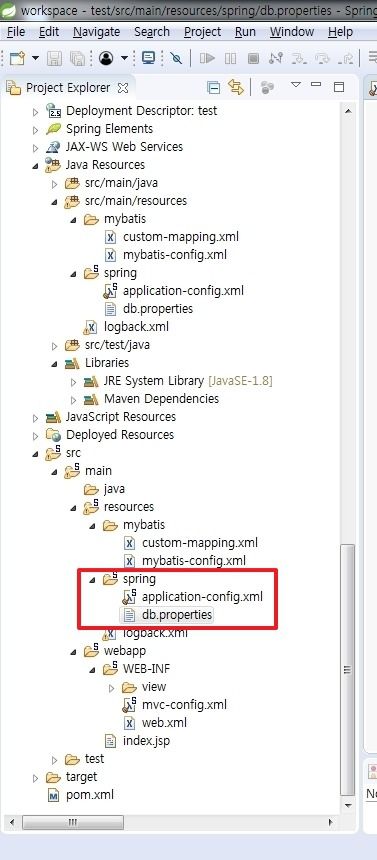Collapse the webapp folder
Image resolution: width=377 pixels, height=860 pixels.
pos(74,652)
